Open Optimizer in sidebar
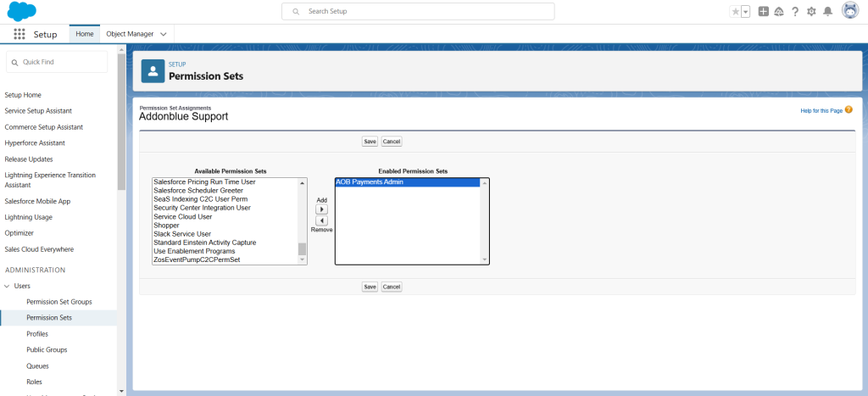 click(19, 233)
